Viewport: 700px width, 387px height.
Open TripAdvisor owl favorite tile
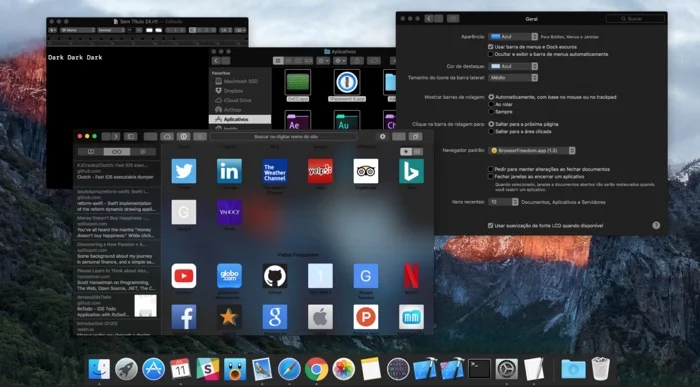(x=366, y=171)
